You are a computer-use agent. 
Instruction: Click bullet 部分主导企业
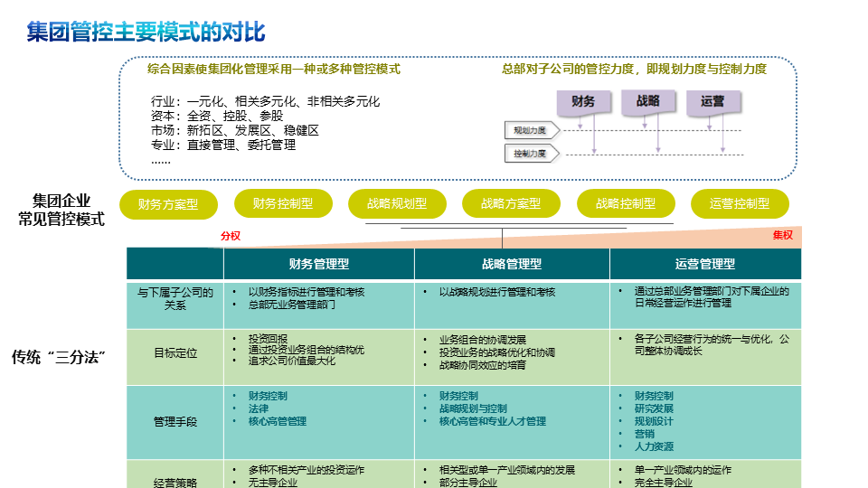tap(468, 483)
